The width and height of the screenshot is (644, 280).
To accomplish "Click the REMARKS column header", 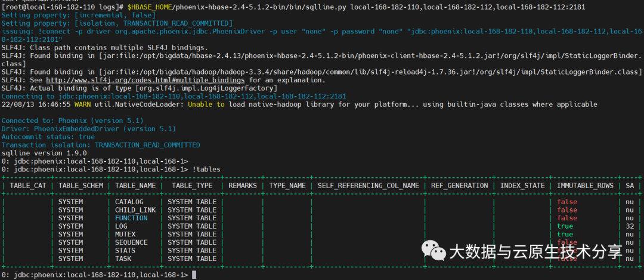I will (x=242, y=186).
